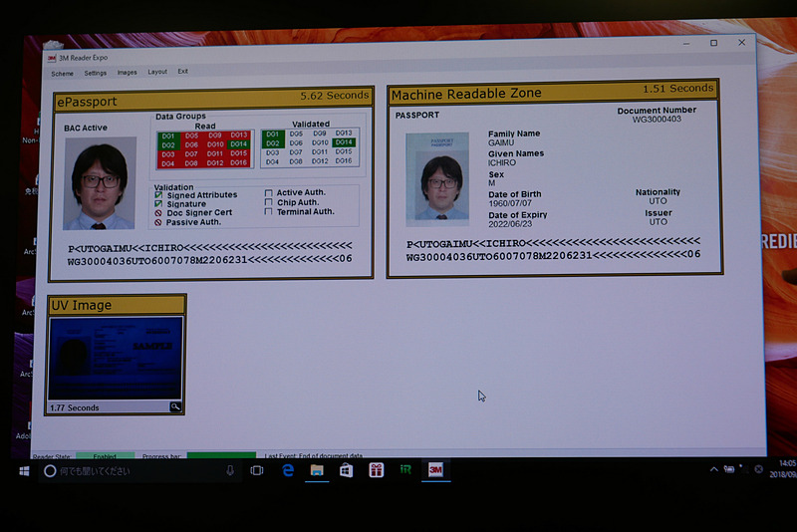
Task: Click the ePassport chip photo
Action: (x=100, y=183)
